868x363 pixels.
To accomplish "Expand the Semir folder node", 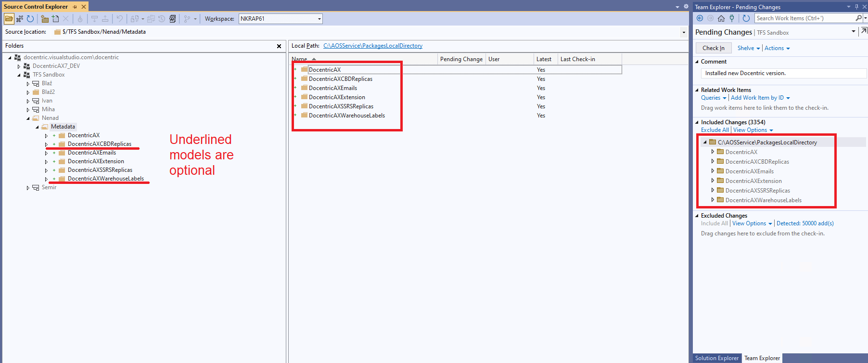I will coord(28,188).
